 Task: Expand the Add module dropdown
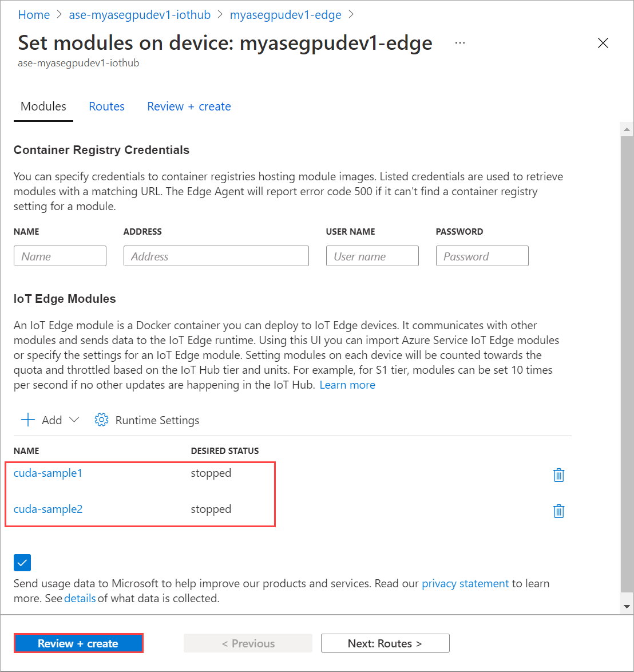[x=74, y=420]
